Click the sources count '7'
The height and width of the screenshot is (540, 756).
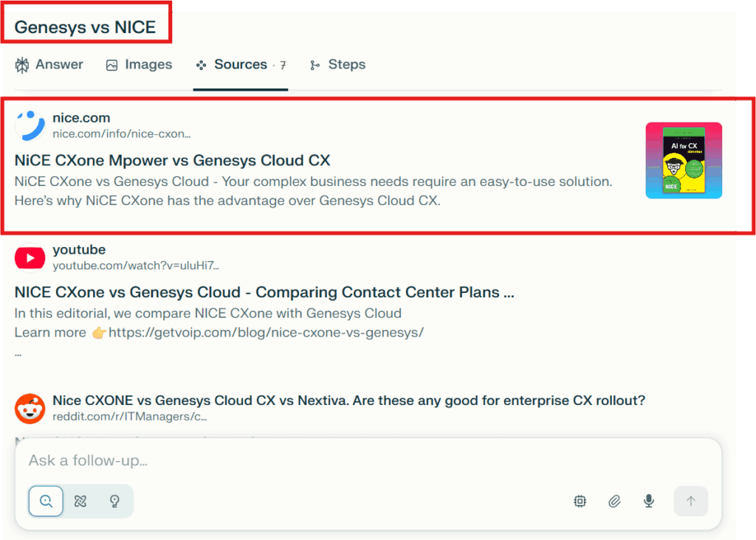283,65
